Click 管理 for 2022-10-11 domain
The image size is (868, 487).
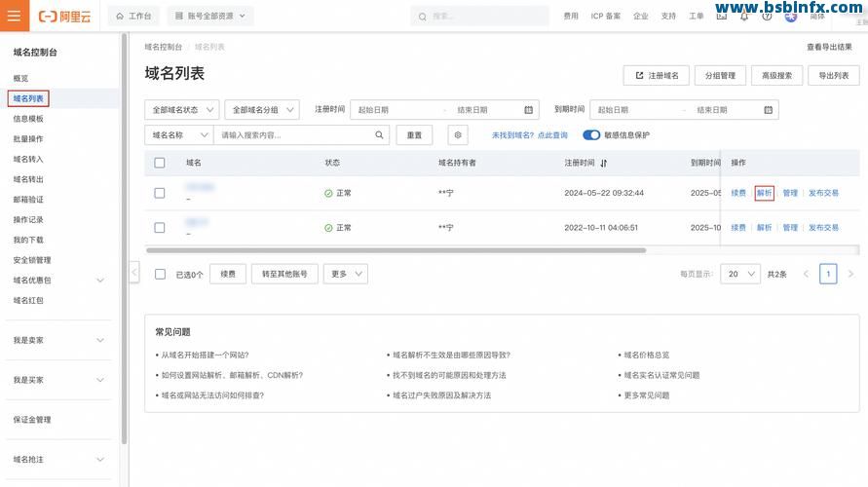coord(790,228)
